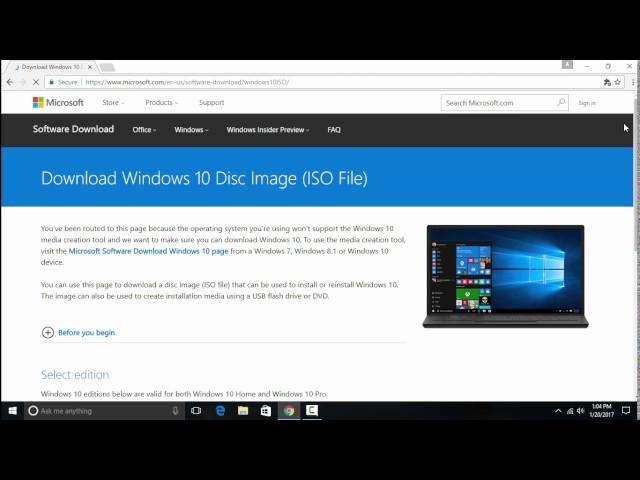Click the volume speaker icon
Screen dimensions: 640x480
pos(580,411)
